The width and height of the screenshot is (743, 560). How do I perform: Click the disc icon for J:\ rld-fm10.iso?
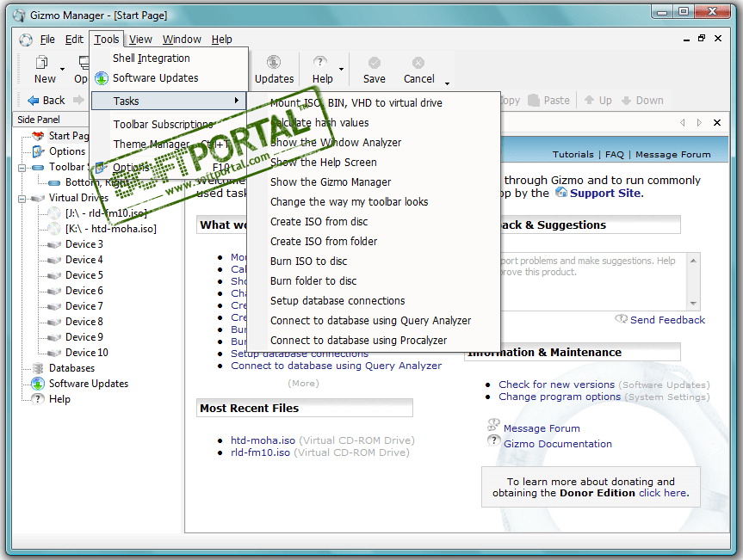[x=54, y=213]
